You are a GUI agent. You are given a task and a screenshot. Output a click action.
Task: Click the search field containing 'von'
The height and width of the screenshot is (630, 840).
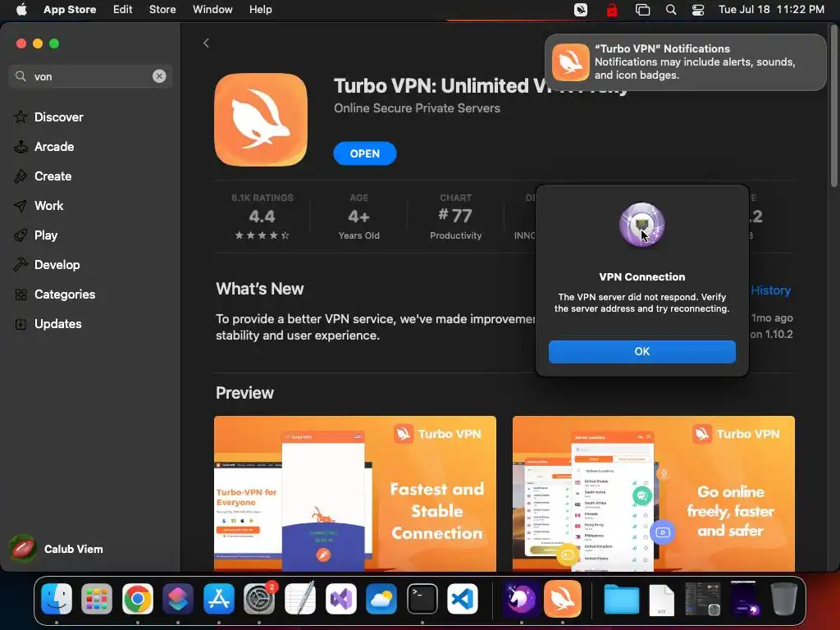click(x=90, y=76)
